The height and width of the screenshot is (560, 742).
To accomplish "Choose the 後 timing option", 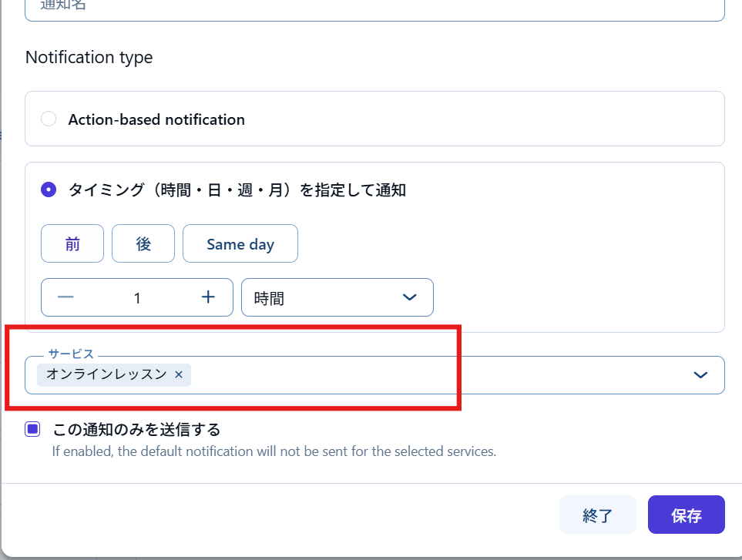I will [143, 244].
